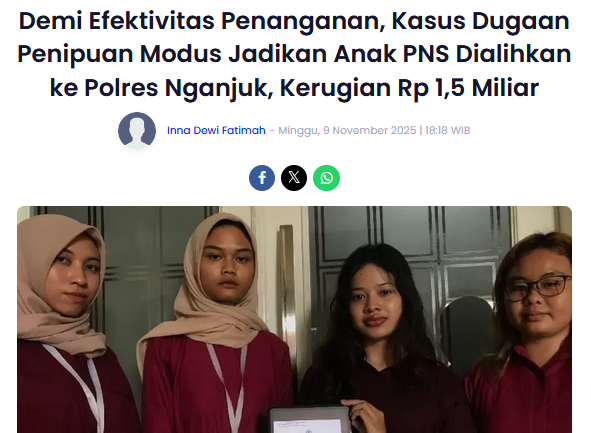The image size is (591, 433).
Task: Click "Demi Efektivitas Penanganan" headline text
Action: (202, 21)
